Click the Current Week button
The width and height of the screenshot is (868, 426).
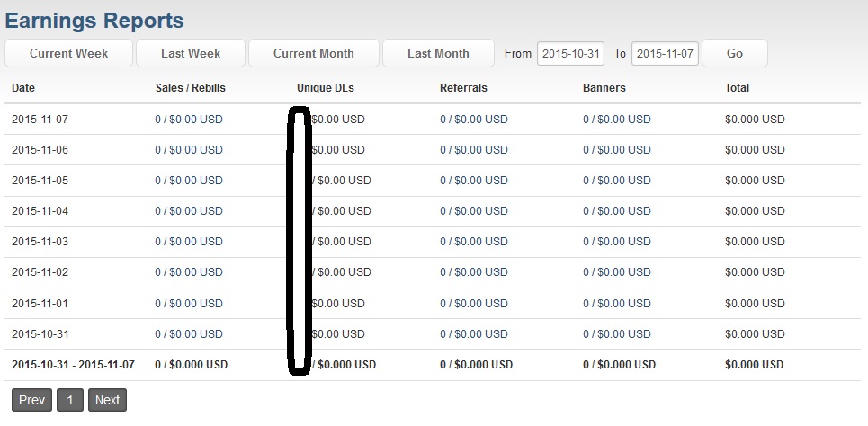point(68,53)
